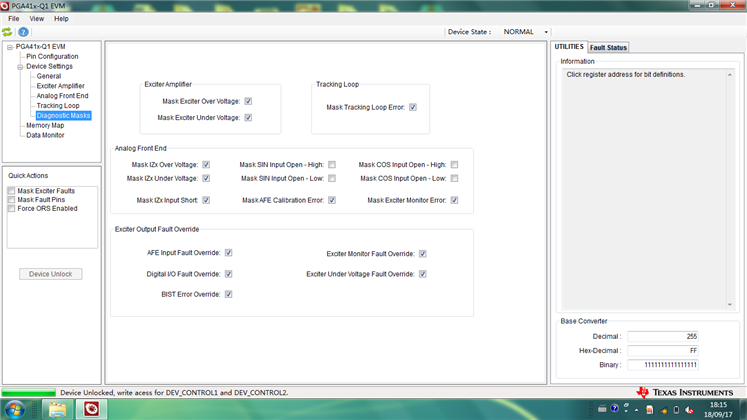Viewport: 747px width, 420px height.
Task: Select Tracking Loop tree item
Action: 58,106
